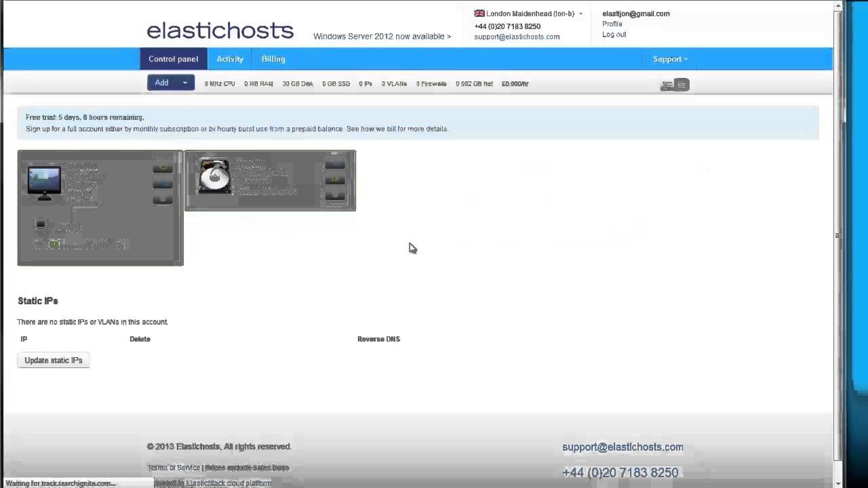Click middle action button on server card
Image resolution: width=868 pixels, height=488 pixels.
(163, 183)
